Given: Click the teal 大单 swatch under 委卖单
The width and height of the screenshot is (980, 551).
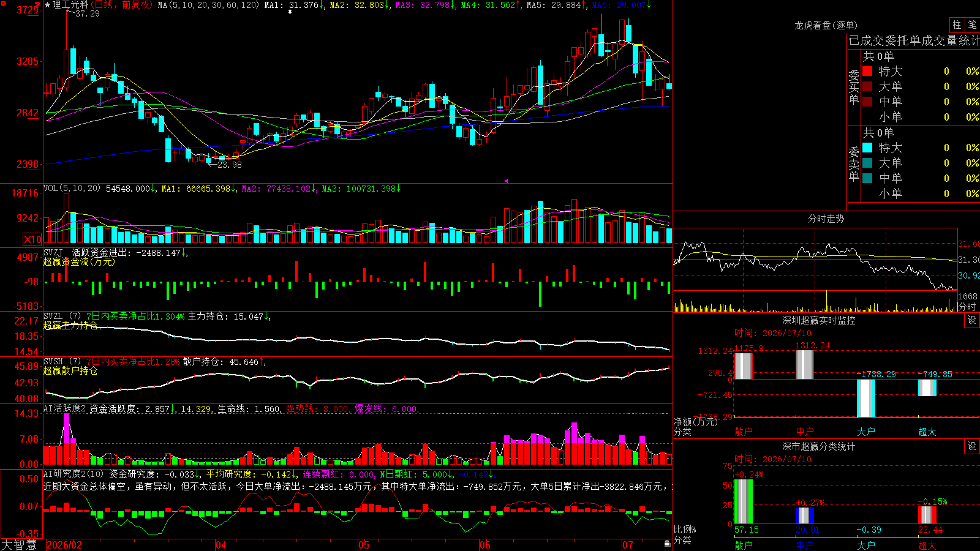Looking at the screenshot, I should 867,163.
